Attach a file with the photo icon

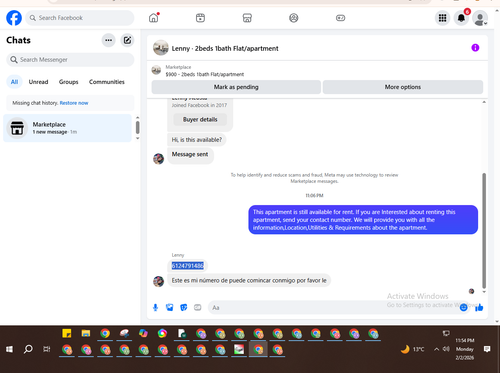point(169,307)
